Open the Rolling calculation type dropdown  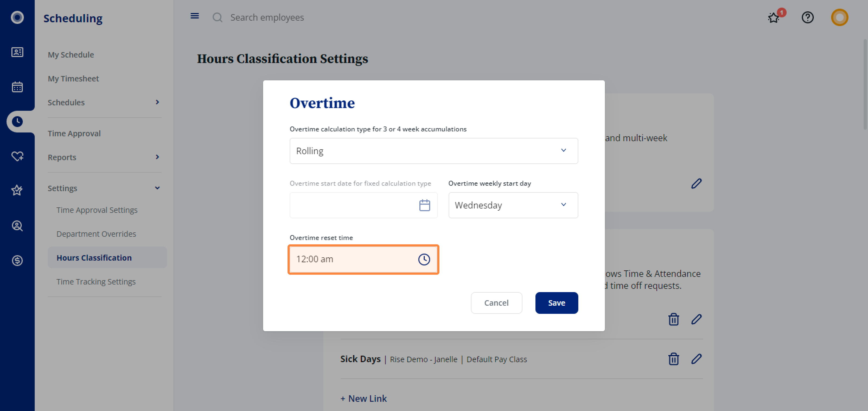(433, 151)
